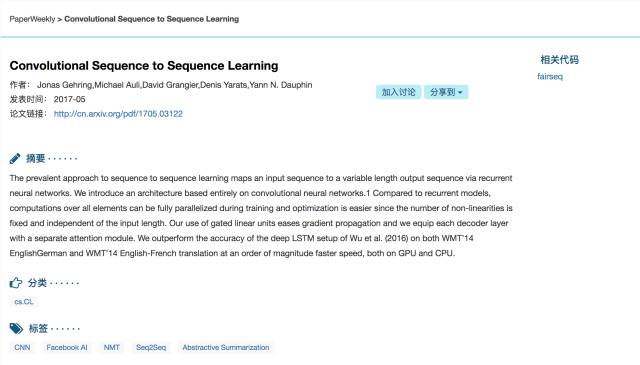Click the pencil icon beside 摘要
640x365 pixels.
[x=15, y=158]
